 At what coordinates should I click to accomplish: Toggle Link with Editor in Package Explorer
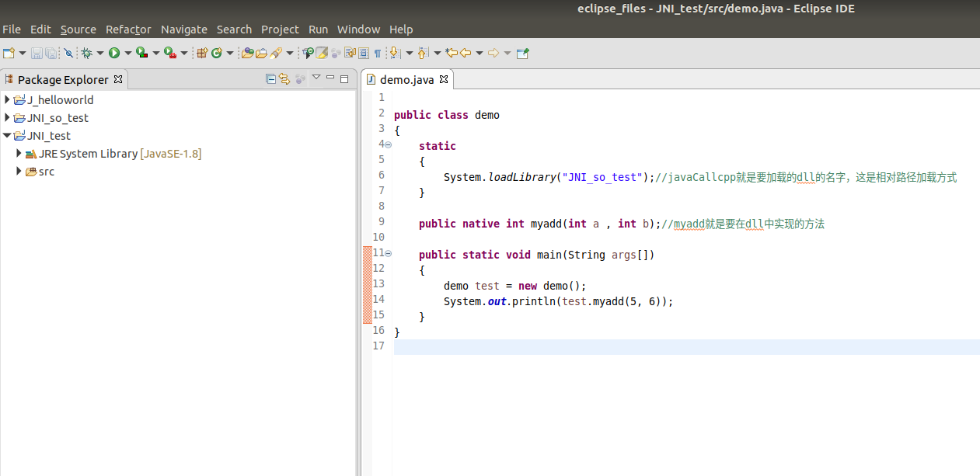284,78
